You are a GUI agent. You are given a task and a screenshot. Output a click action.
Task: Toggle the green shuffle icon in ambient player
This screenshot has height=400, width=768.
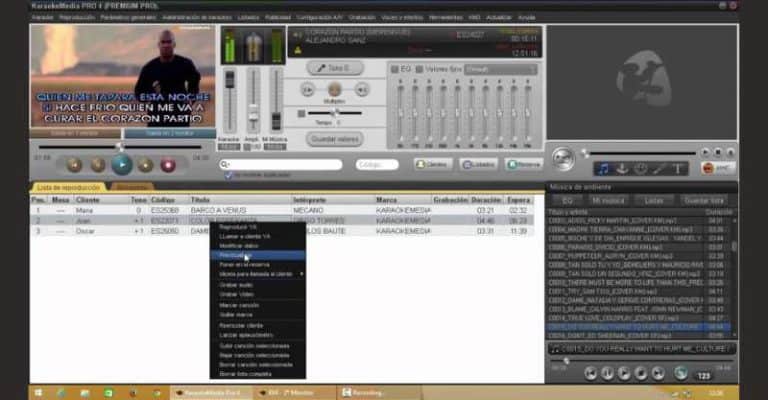pos(681,374)
